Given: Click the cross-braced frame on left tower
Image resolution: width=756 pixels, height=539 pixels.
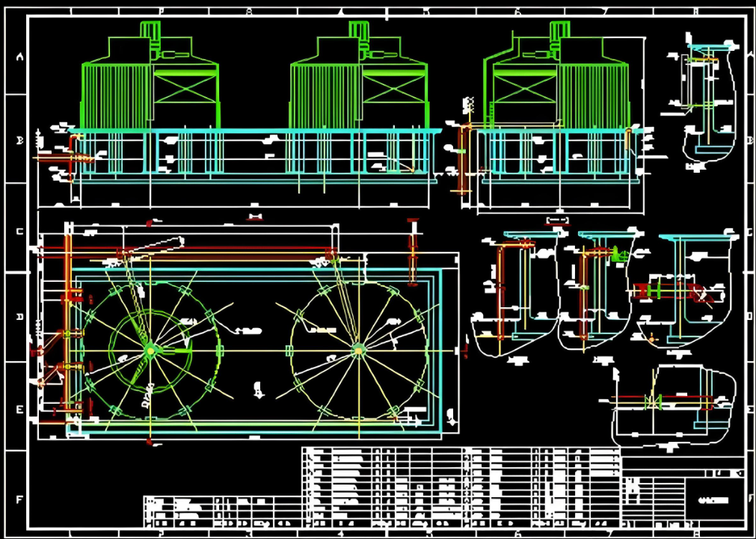Looking at the screenshot, I should [185, 92].
